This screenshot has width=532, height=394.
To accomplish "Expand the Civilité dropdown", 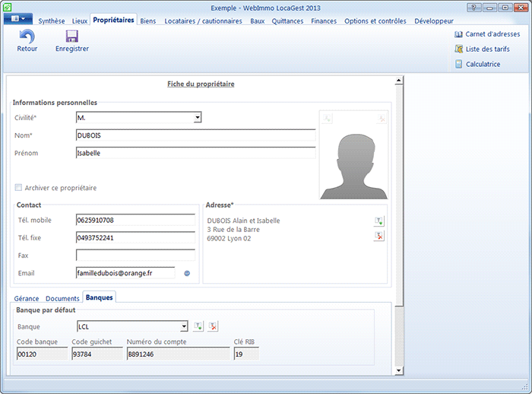I will [x=197, y=118].
